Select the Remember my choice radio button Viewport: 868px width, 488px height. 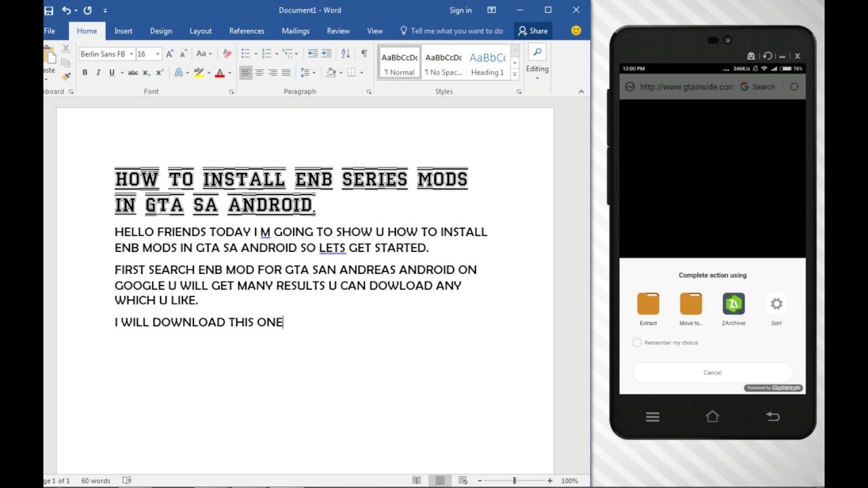click(637, 342)
